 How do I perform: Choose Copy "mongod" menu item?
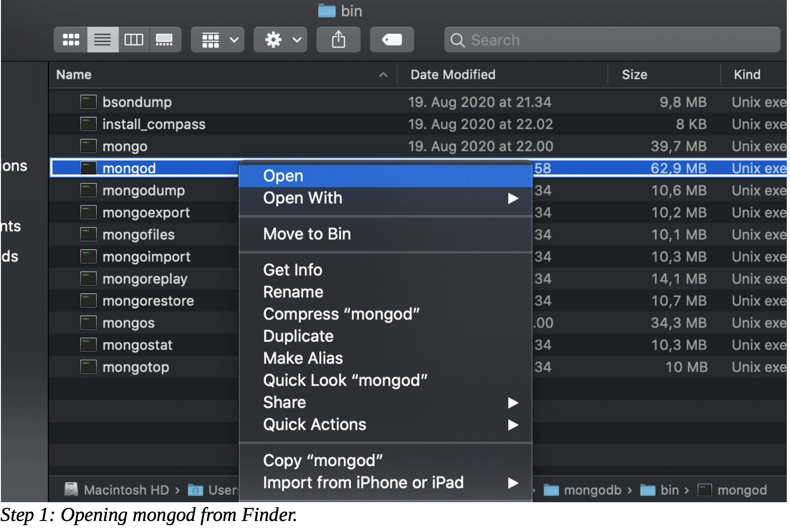click(x=385, y=460)
